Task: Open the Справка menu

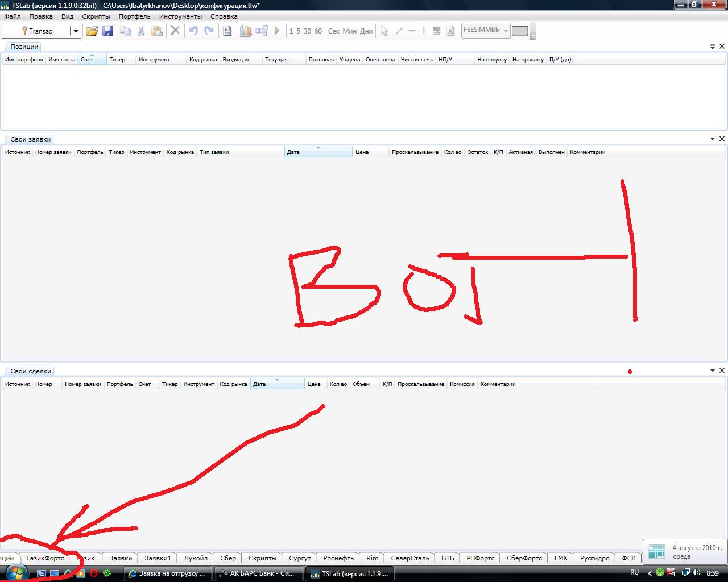Action: pos(224,16)
